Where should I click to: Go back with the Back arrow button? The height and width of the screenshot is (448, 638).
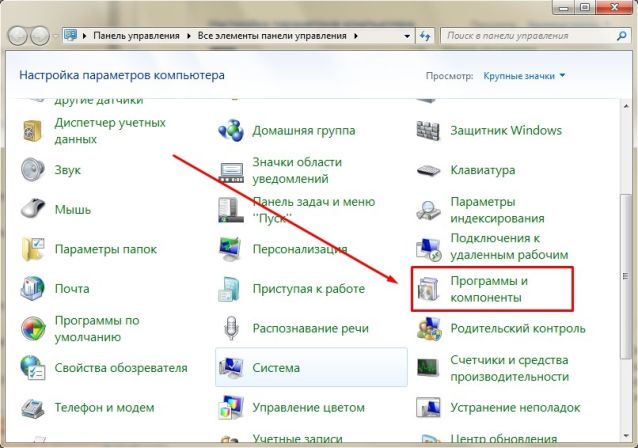point(17,36)
